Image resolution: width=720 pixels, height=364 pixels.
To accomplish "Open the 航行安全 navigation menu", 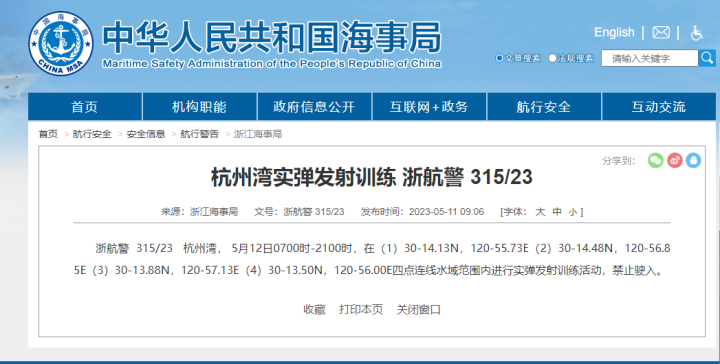I will [544, 106].
